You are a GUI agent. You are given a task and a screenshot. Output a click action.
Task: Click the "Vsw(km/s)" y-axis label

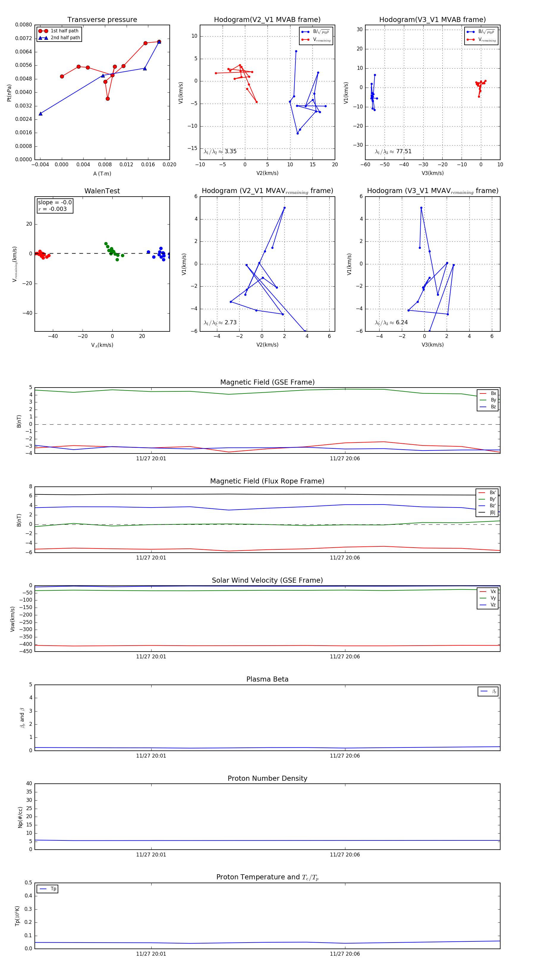click(12, 619)
